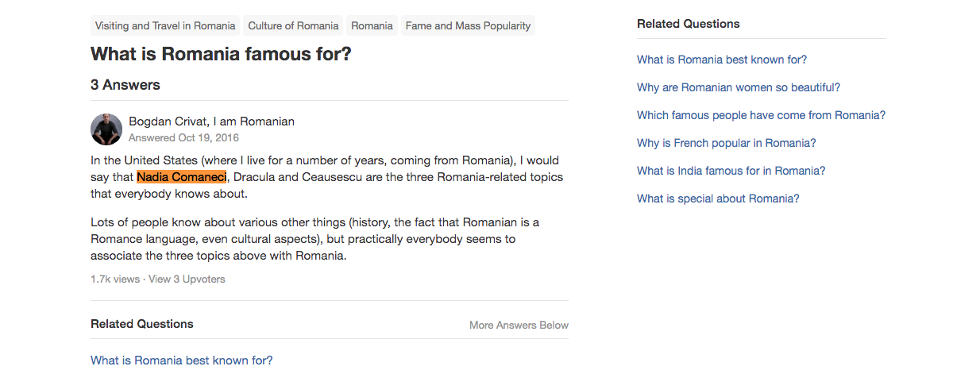Open 'Which famous people have come from Romania?'
This screenshot has height=374, width=980.
point(761,115)
